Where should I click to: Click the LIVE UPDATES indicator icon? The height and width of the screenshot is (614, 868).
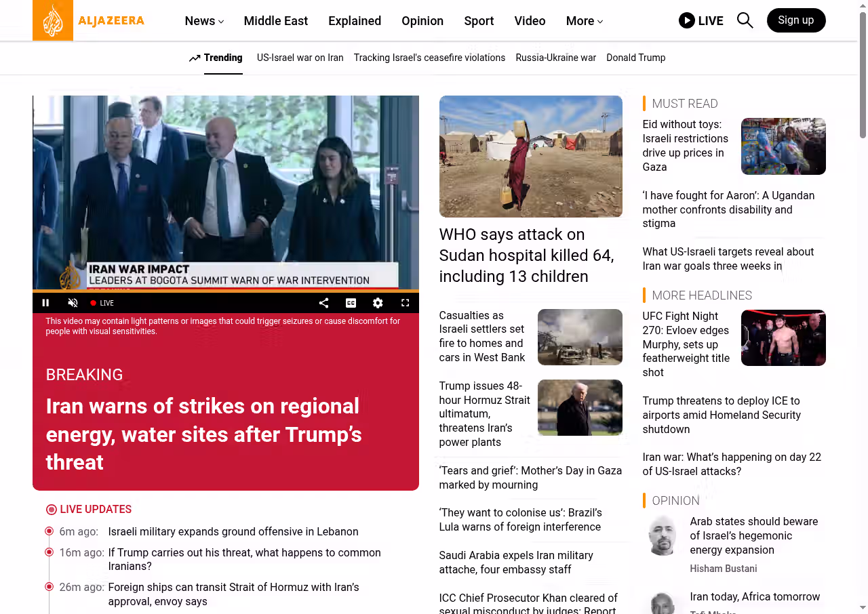52,510
